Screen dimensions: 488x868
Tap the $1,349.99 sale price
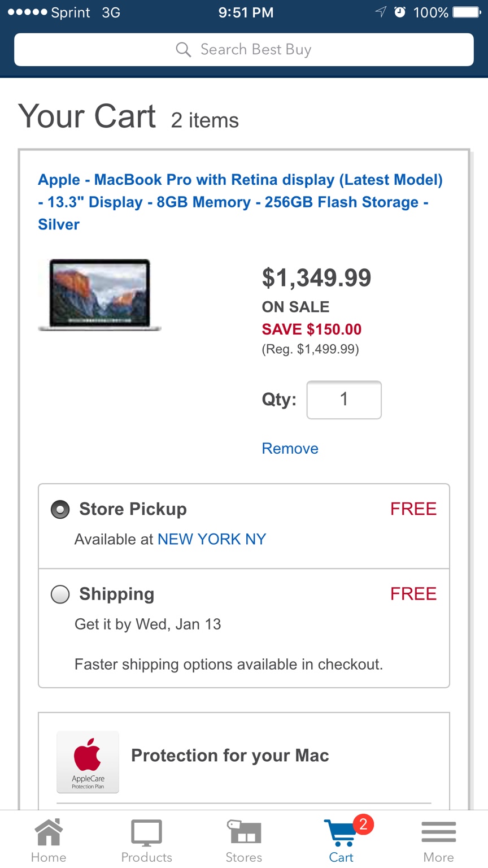click(316, 277)
